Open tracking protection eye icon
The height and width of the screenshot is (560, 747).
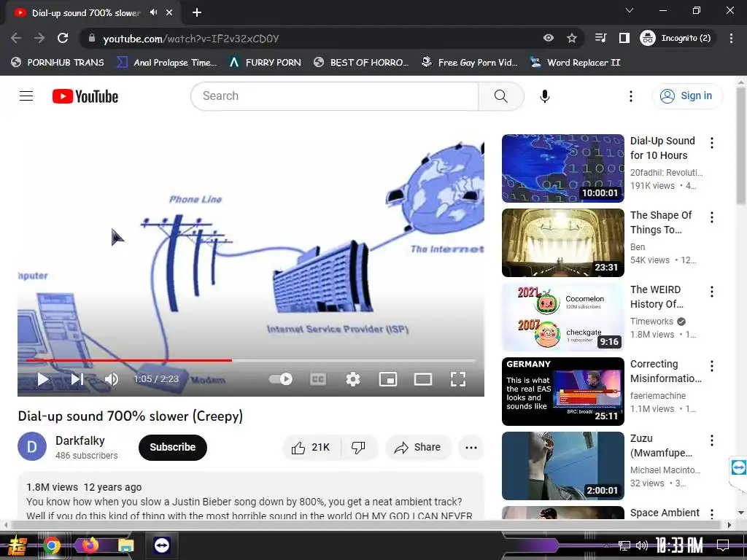coord(549,38)
